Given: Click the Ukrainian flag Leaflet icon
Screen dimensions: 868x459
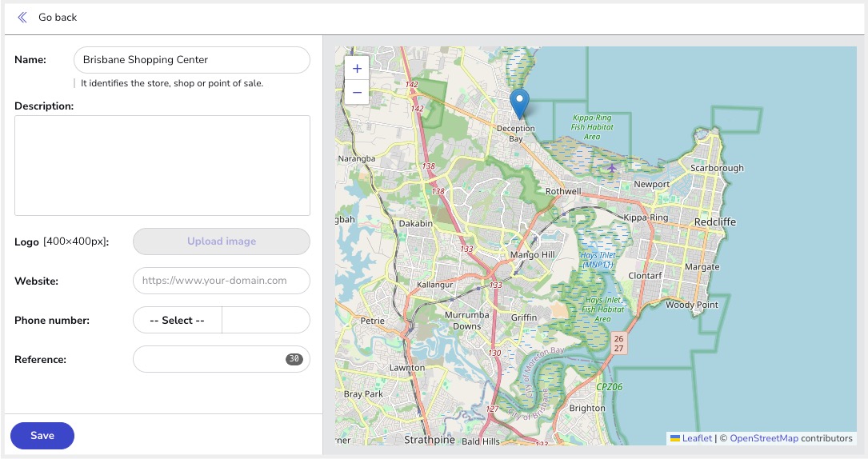Looking at the screenshot, I should [x=675, y=438].
